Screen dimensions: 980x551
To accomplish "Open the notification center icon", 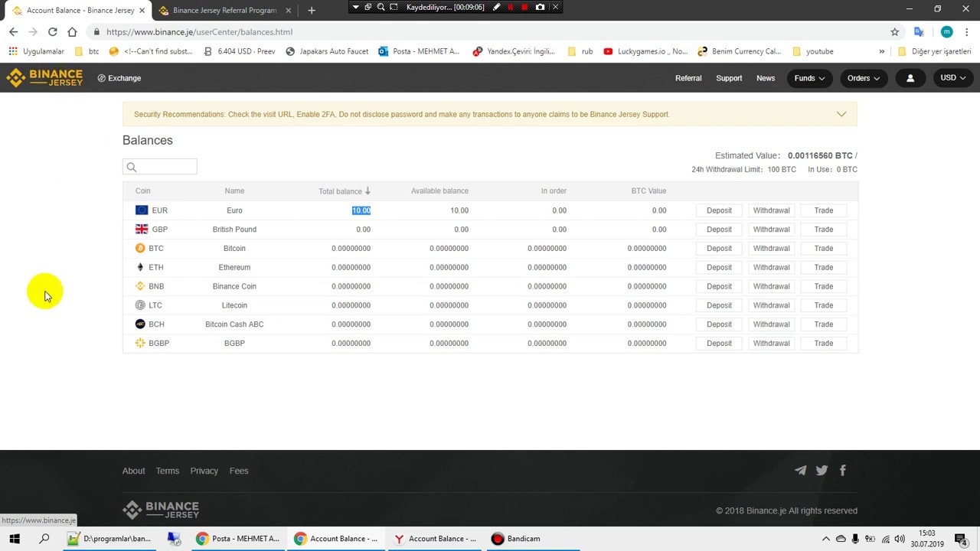I will (x=961, y=539).
